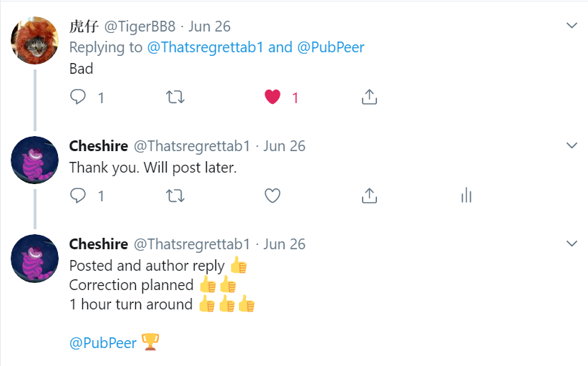The image size is (588, 366).
Task: Like the "Thank you. Will post later." tweet
Action: [272, 196]
